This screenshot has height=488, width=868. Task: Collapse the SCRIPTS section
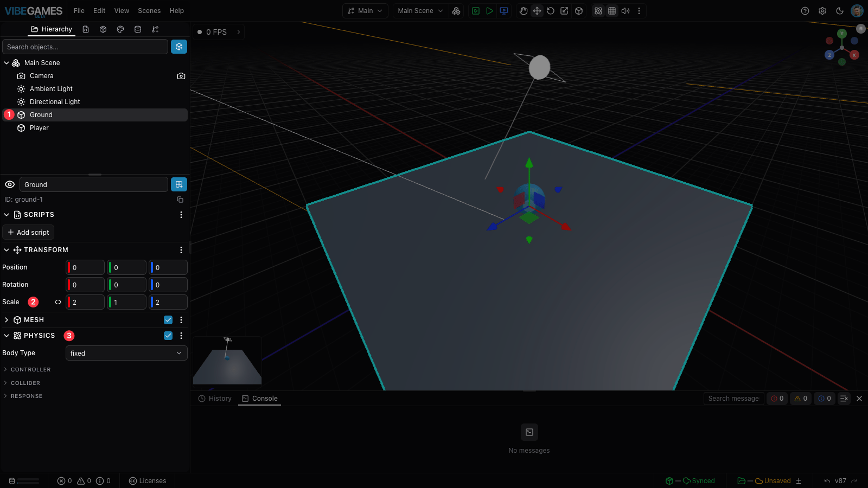tap(7, 215)
